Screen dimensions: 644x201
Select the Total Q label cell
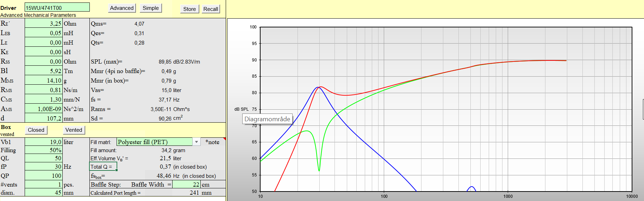pos(103,167)
